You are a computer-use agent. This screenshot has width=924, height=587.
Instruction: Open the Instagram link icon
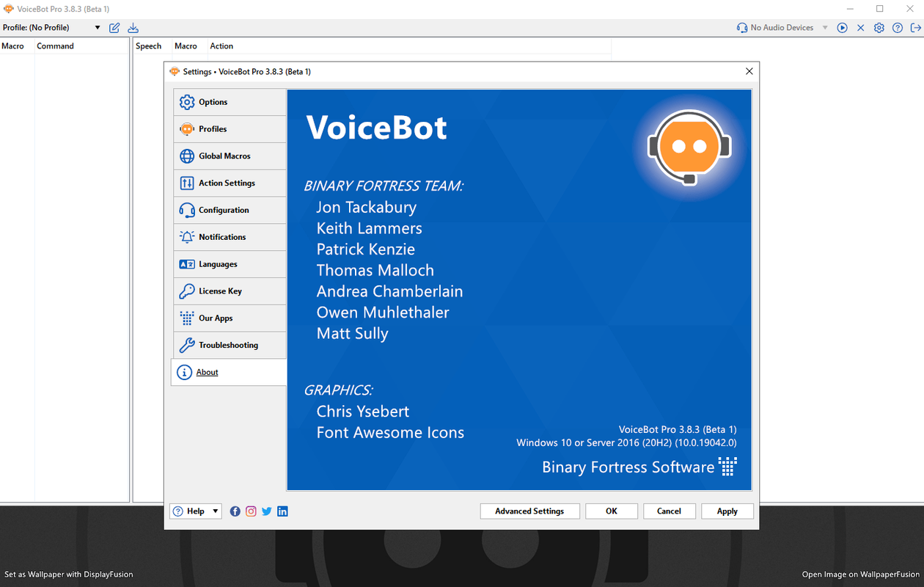[x=251, y=511]
